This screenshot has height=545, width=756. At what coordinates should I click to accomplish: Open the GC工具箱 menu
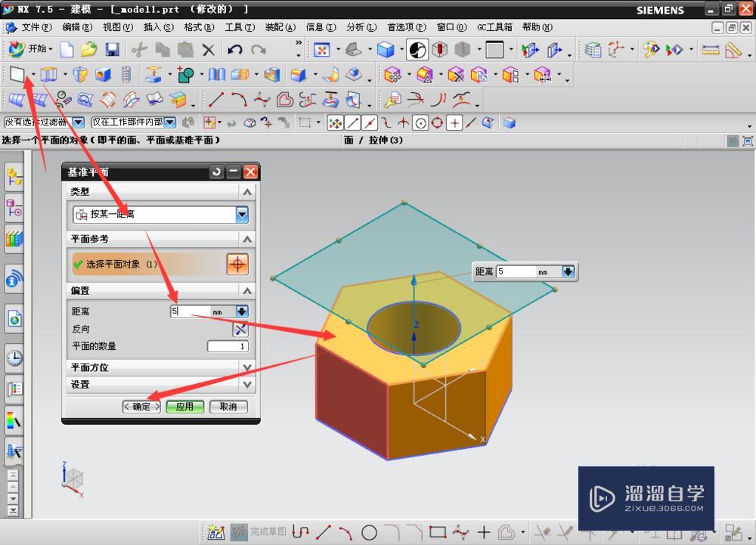494,27
